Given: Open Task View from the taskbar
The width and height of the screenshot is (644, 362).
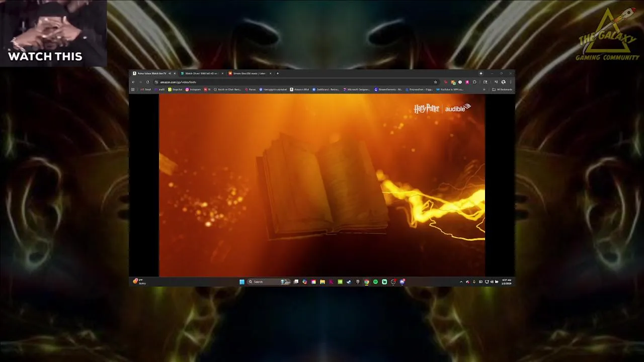Looking at the screenshot, I should 296,282.
